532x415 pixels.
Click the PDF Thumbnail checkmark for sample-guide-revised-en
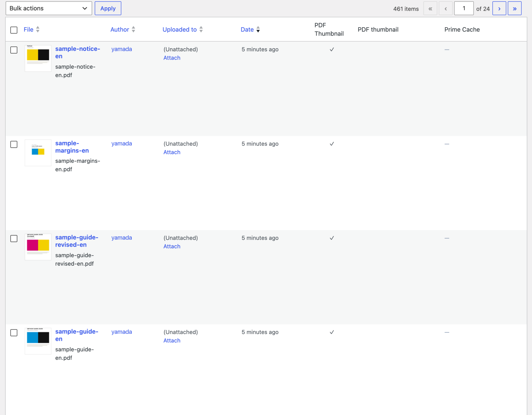pos(332,238)
